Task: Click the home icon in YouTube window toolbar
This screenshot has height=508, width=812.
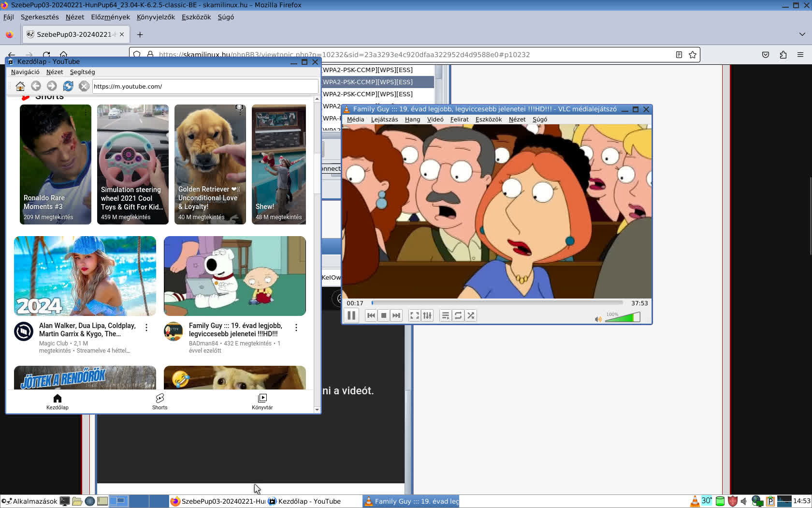Action: [20, 86]
